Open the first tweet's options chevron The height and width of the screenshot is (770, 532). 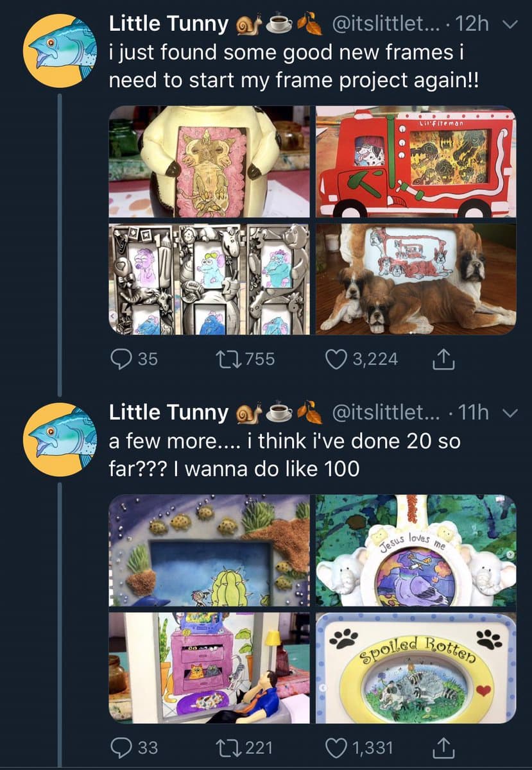coord(511,25)
